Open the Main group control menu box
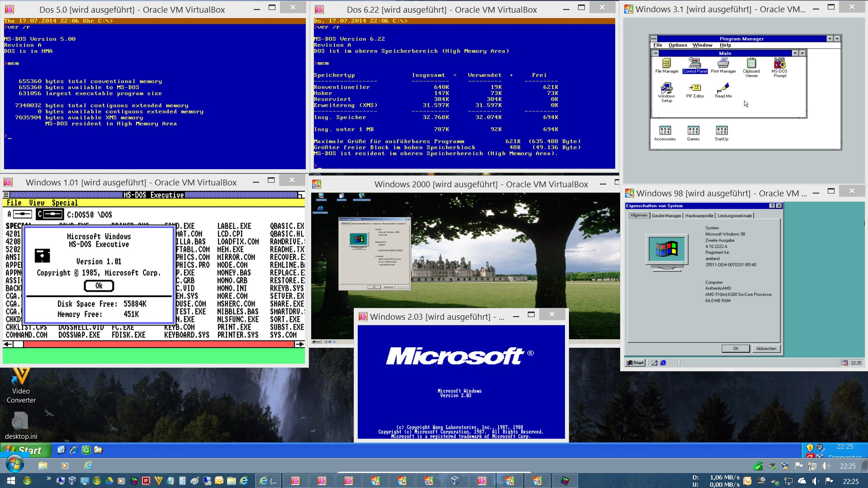Viewport: 868px width, 488px height. 655,53
